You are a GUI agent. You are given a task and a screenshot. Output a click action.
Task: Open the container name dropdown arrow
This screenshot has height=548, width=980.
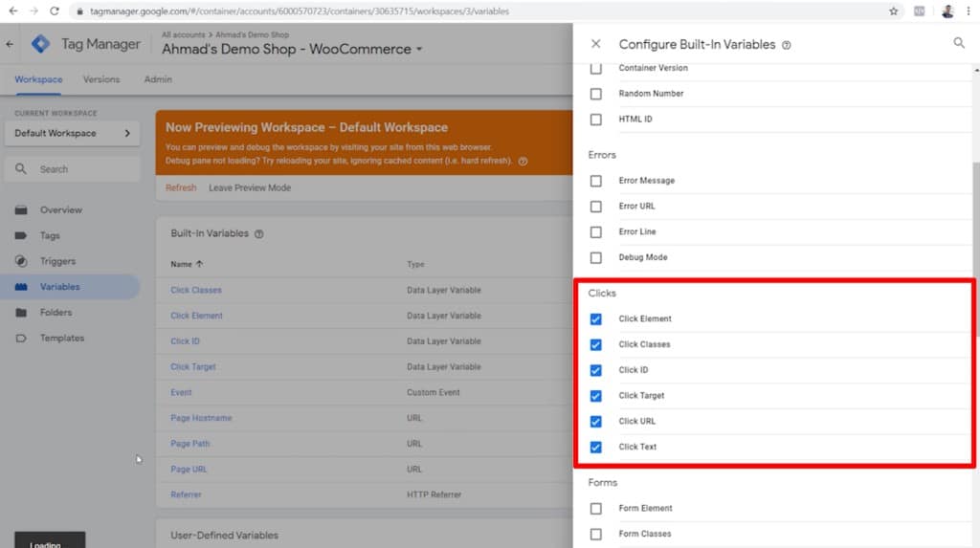tap(419, 50)
